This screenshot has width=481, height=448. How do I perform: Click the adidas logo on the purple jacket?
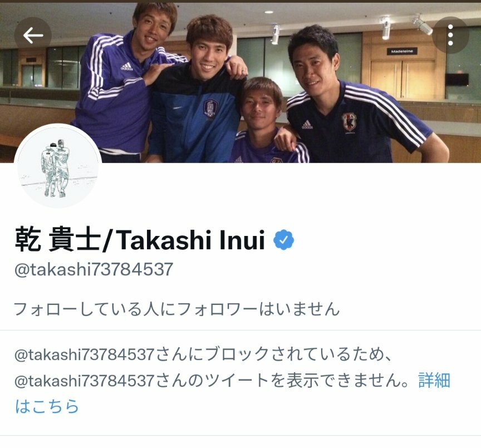[x=127, y=67]
